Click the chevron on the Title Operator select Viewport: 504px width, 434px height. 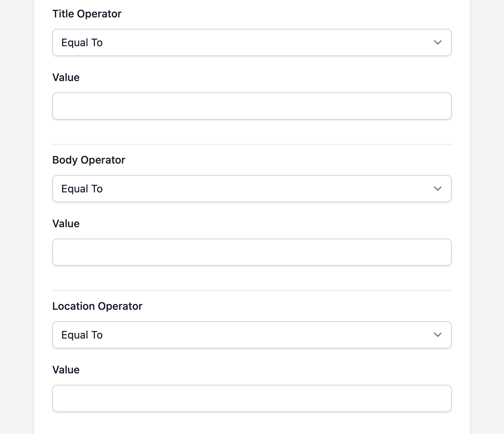tap(438, 42)
